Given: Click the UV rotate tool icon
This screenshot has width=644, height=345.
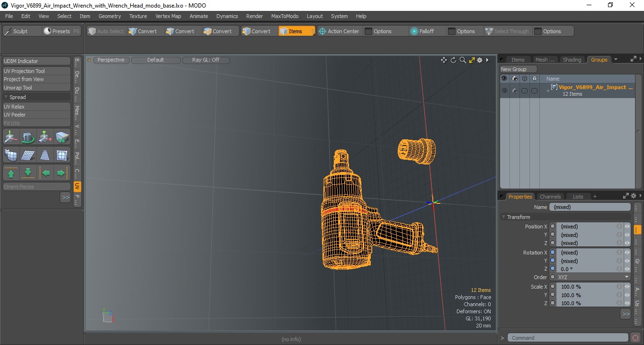Looking at the screenshot, I should click(28, 137).
